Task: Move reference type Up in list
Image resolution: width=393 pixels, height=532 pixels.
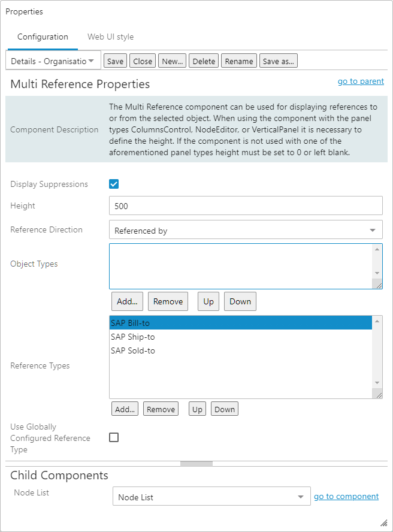Action: (x=196, y=409)
